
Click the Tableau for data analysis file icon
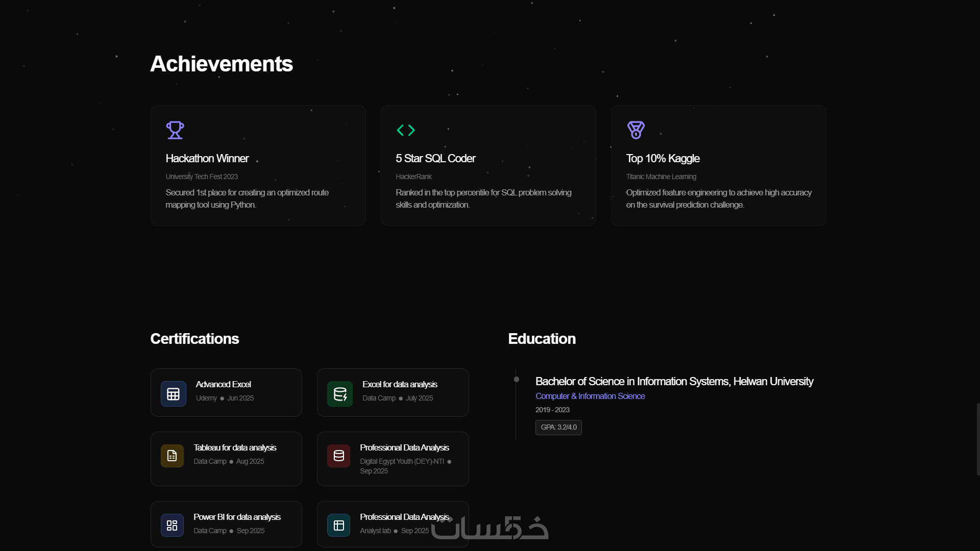point(172,456)
